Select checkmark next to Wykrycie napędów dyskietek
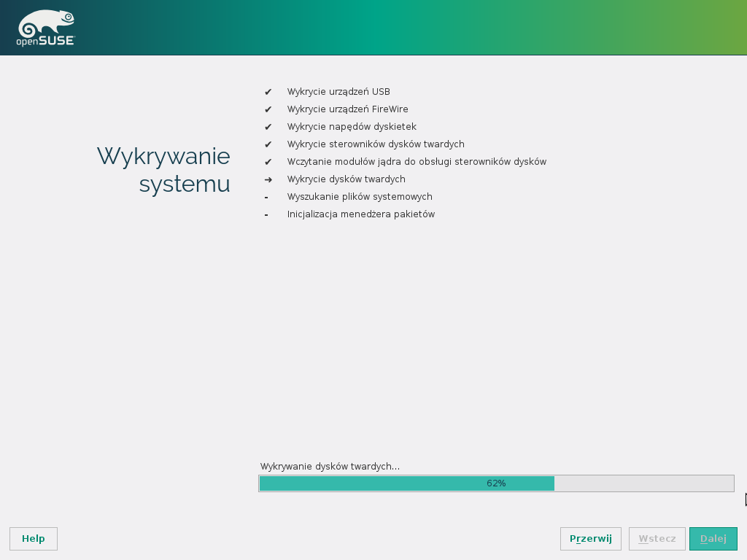The width and height of the screenshot is (747, 560). coord(268,127)
